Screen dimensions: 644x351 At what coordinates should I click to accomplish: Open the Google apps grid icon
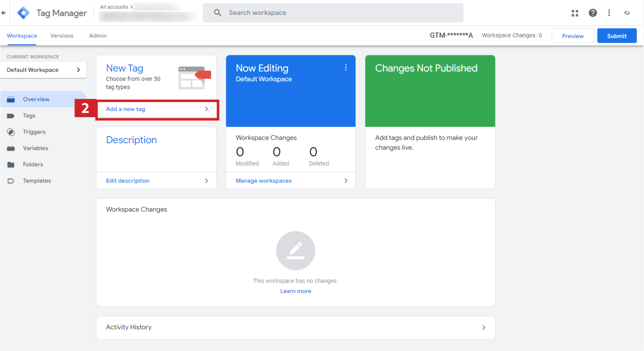pyautogui.click(x=575, y=13)
